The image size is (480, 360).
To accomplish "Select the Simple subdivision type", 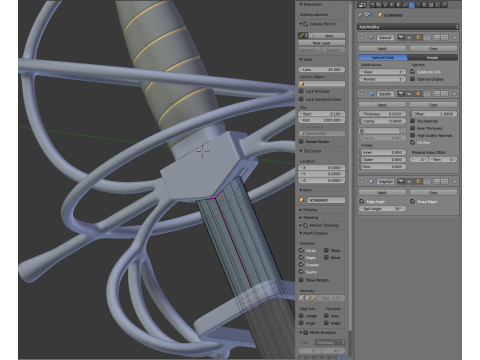I will pos(433,57).
